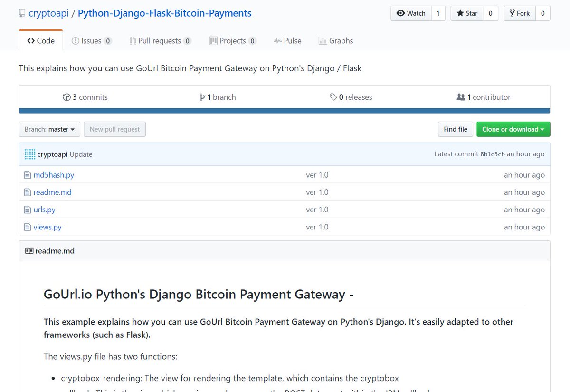Viewport: 570px width, 392px height.
Task: Go to the Pulse tab
Action: [x=287, y=41]
